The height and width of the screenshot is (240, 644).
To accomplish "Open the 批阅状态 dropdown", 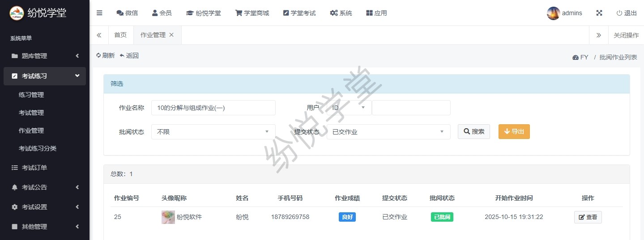I will click(213, 132).
